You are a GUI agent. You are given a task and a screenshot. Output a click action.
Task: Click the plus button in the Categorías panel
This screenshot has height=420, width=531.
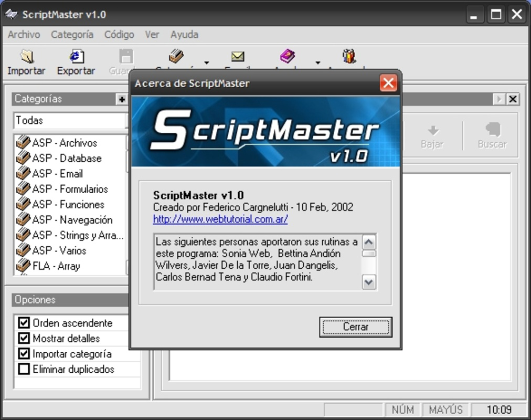click(121, 99)
